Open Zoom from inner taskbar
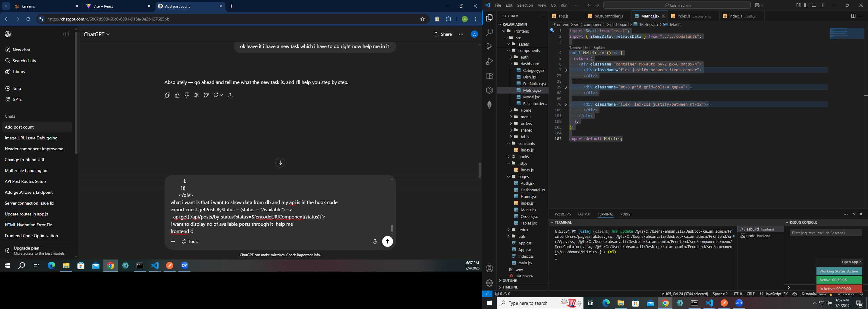 185,266
